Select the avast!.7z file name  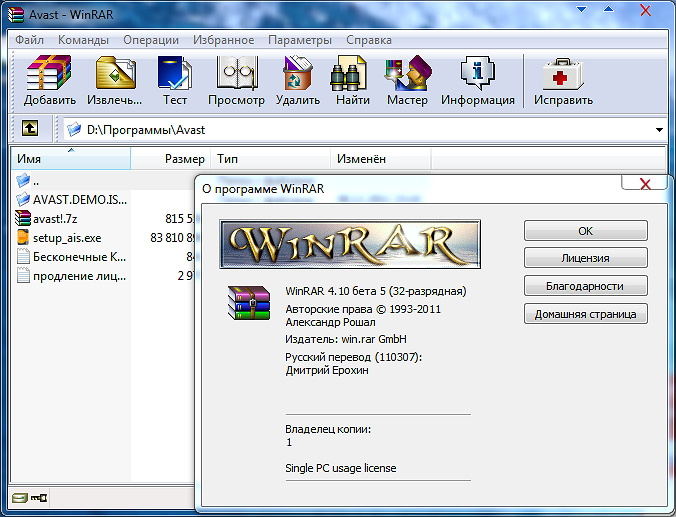[x=55, y=219]
